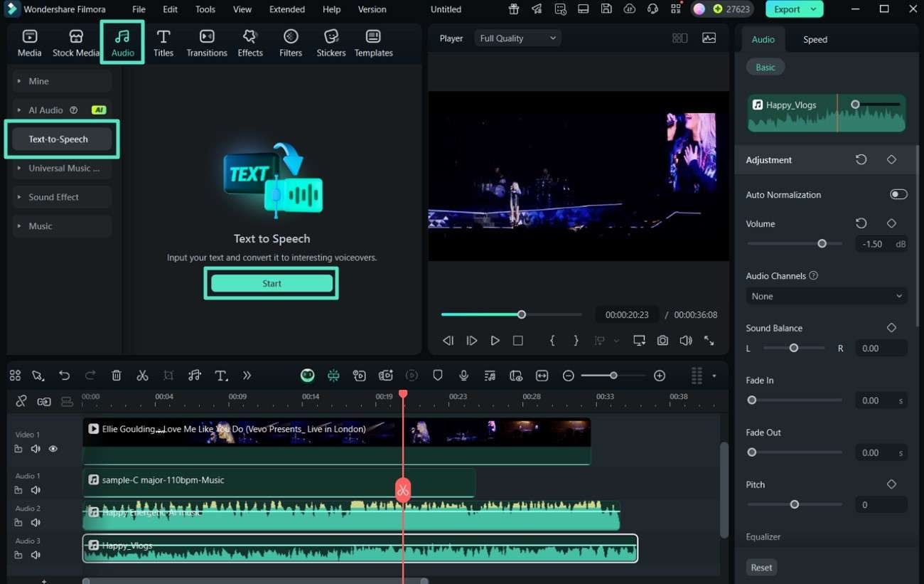Zoom out the timeline

coord(568,376)
